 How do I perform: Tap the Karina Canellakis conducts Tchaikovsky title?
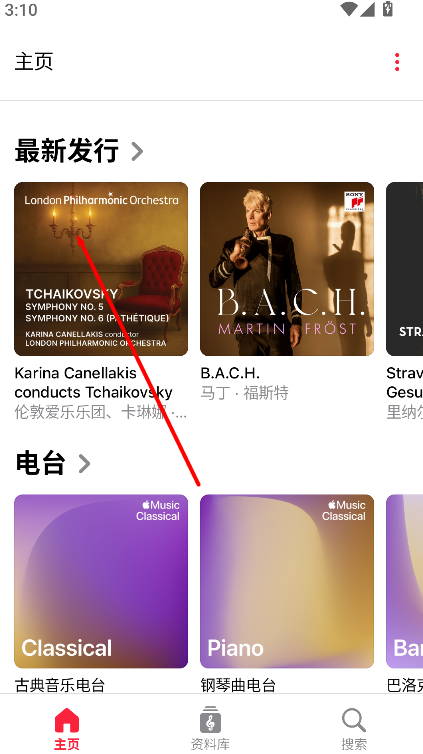click(93, 382)
